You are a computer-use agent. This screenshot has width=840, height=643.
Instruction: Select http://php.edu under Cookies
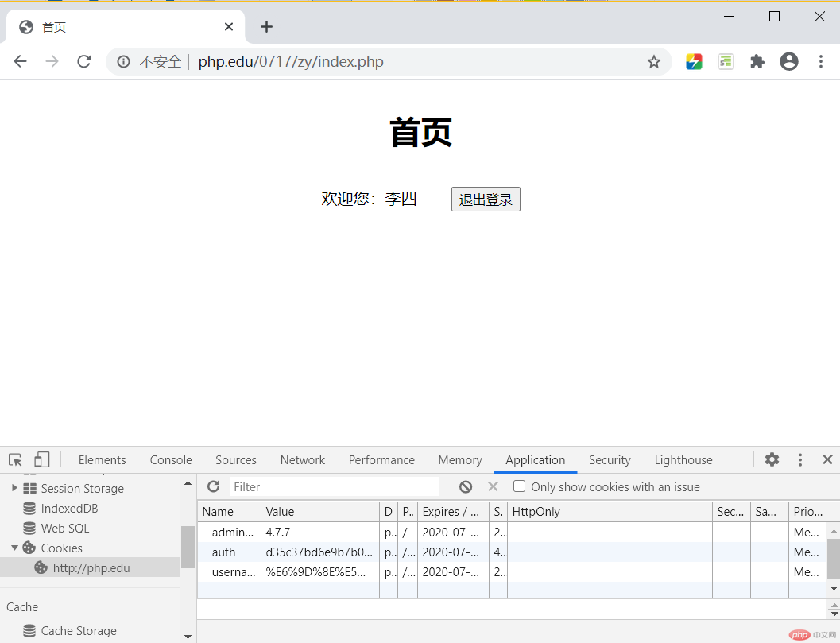tap(91, 568)
